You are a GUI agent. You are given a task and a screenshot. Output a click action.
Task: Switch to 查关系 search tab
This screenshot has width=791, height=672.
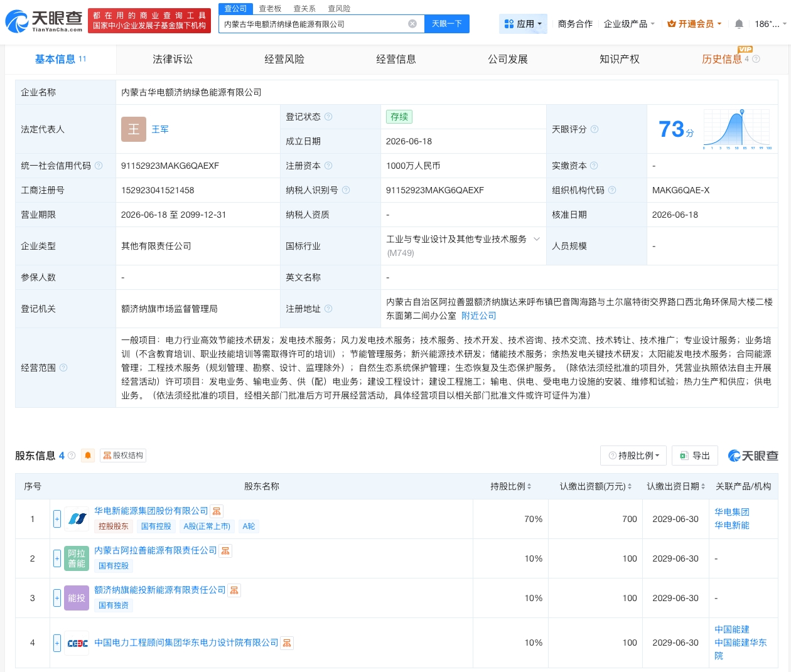(x=304, y=9)
